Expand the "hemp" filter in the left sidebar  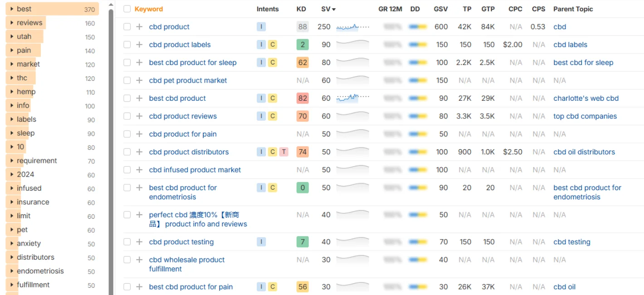[11, 91]
